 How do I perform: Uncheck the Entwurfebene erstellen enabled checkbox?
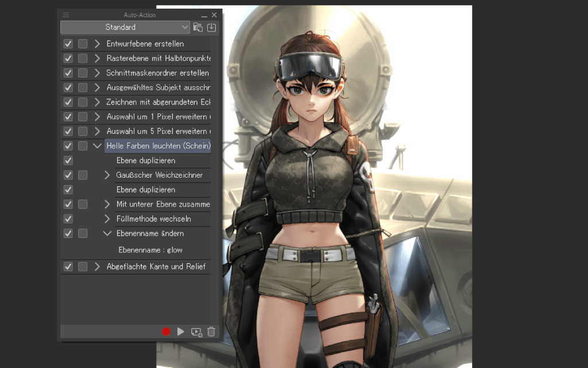pyautogui.click(x=68, y=44)
